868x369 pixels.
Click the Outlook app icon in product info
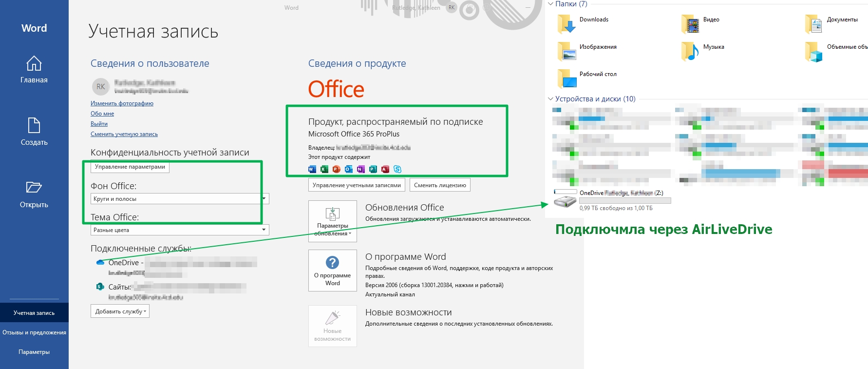(349, 169)
